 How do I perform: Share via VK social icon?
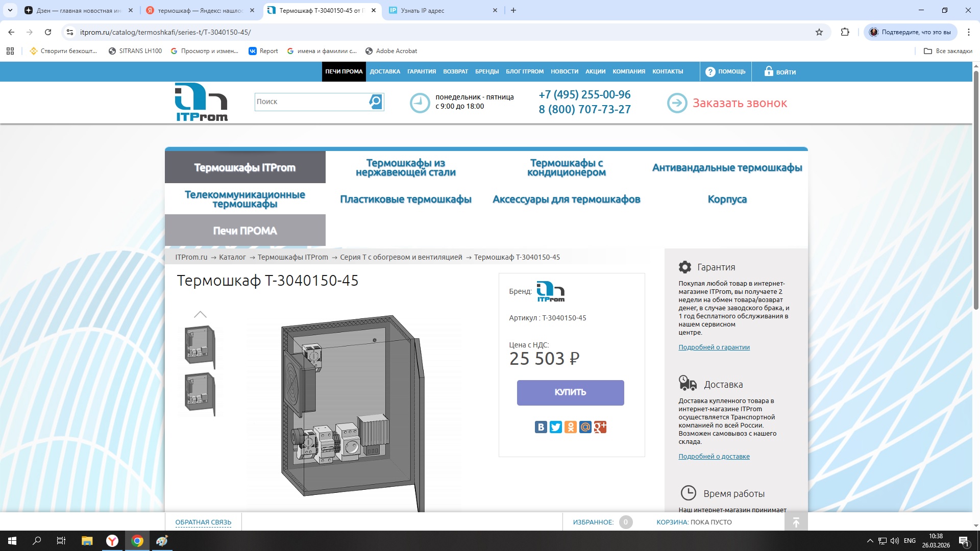[541, 427]
